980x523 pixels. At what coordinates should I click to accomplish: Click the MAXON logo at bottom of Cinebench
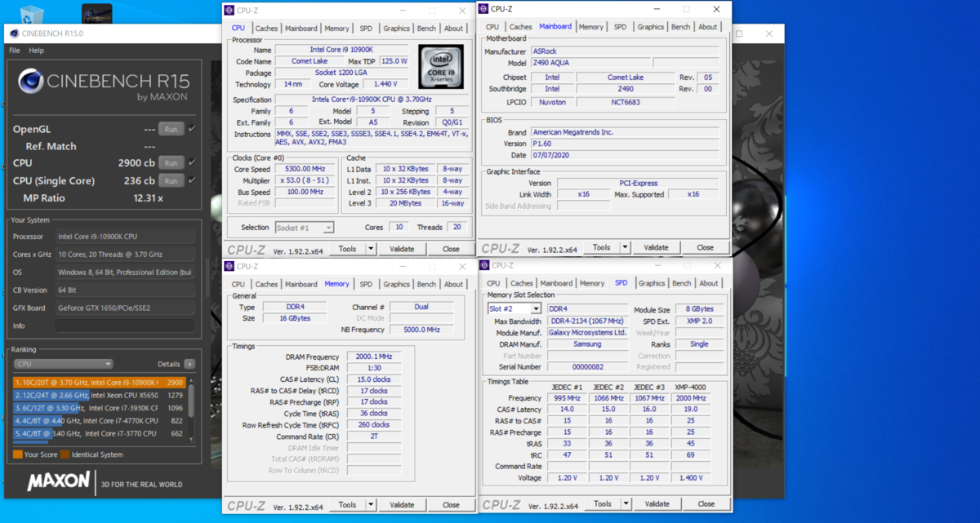58,481
